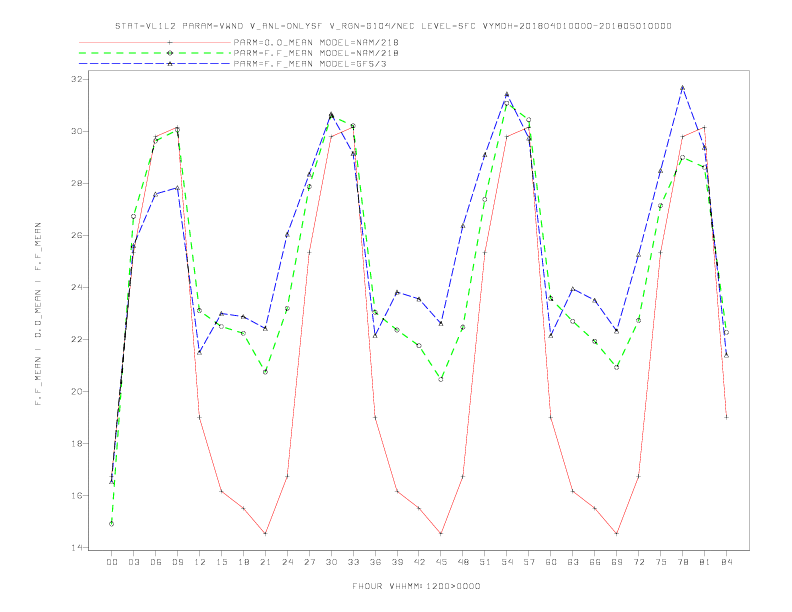Click x-axis forecast hour label 78
The image size is (792, 612).
click(x=682, y=562)
